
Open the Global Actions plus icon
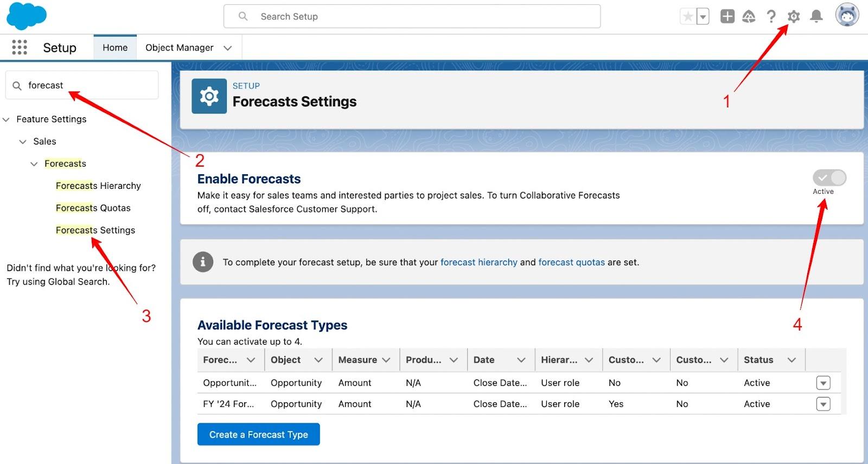click(x=727, y=16)
